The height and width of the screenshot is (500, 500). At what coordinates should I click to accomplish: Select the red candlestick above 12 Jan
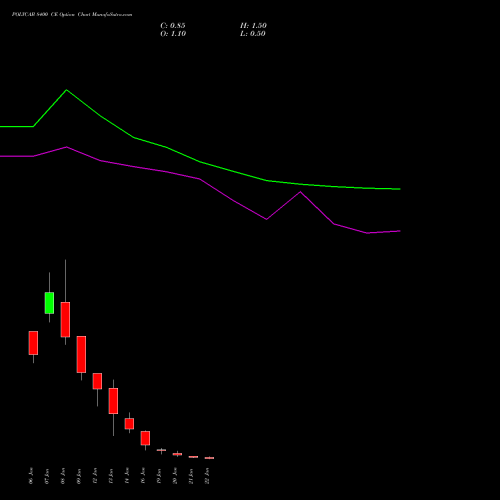(x=97, y=381)
